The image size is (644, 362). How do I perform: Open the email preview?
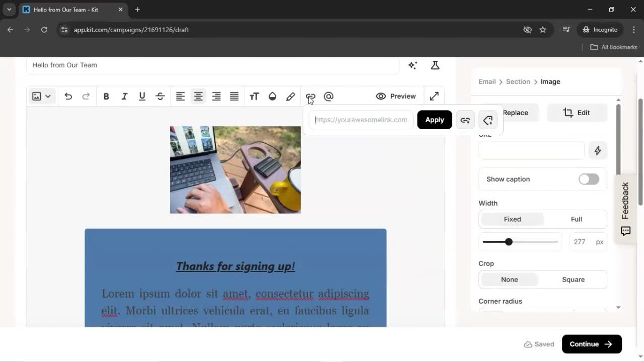(x=396, y=96)
